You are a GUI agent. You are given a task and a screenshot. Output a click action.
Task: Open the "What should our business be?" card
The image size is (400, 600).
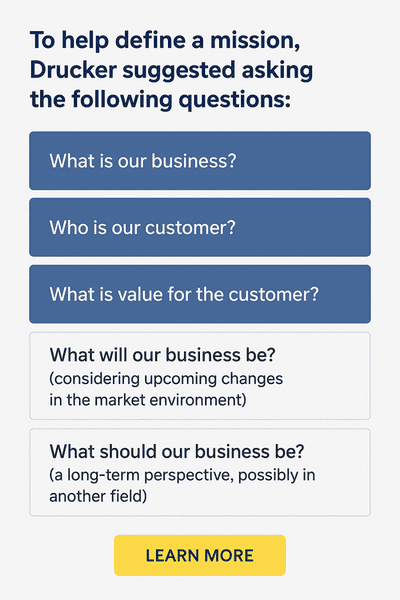point(200,472)
